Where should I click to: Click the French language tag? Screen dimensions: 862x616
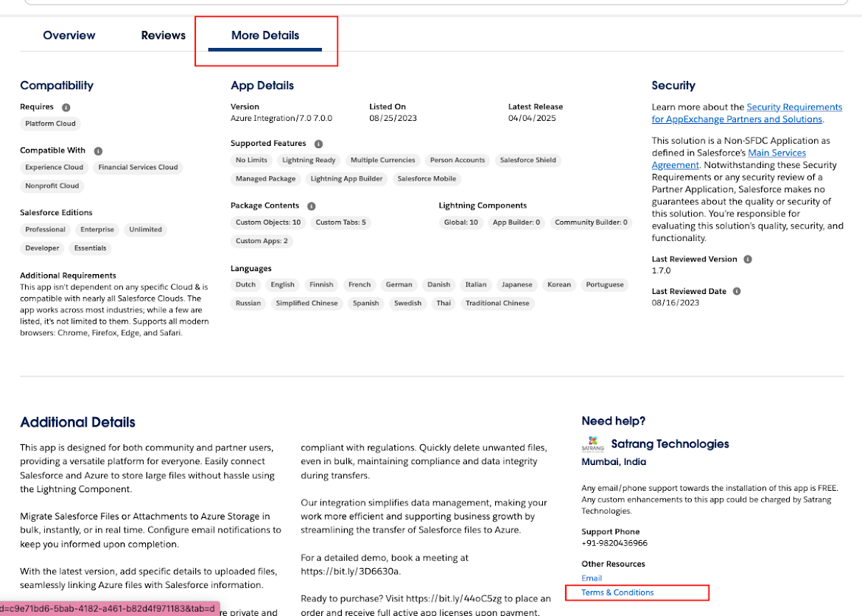(x=360, y=284)
